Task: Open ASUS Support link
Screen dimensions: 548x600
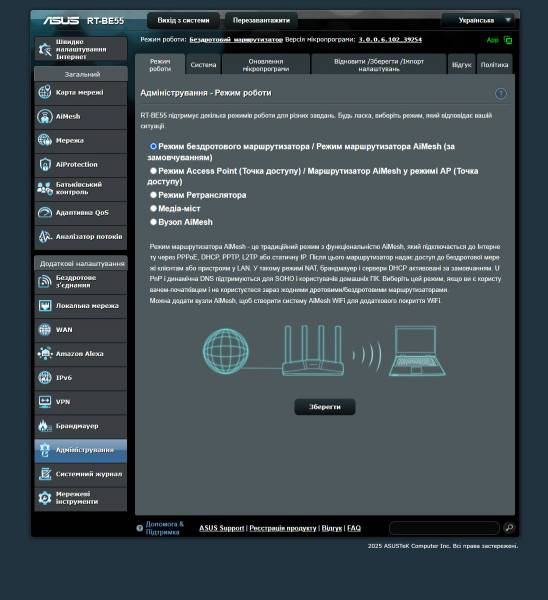Action: [222, 528]
